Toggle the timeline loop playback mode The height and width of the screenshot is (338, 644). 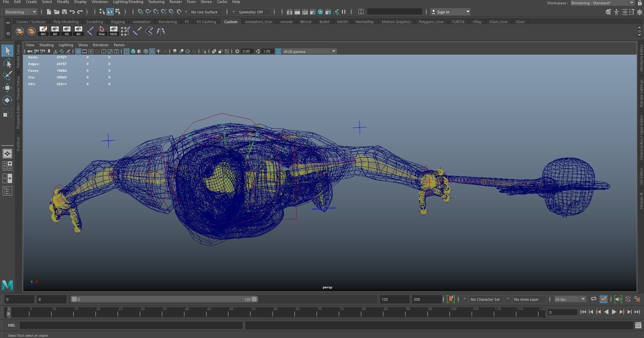(x=593, y=299)
